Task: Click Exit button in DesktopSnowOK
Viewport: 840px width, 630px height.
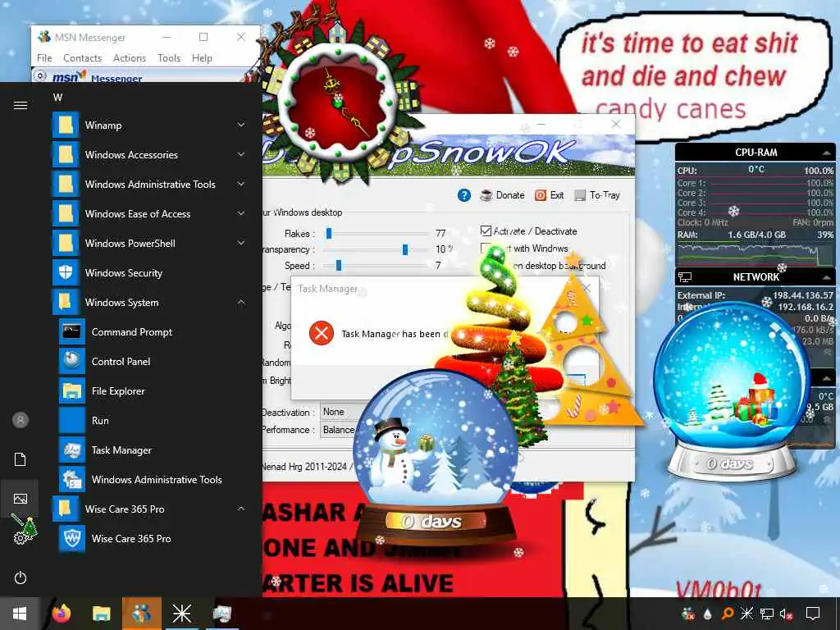Action: click(x=549, y=195)
